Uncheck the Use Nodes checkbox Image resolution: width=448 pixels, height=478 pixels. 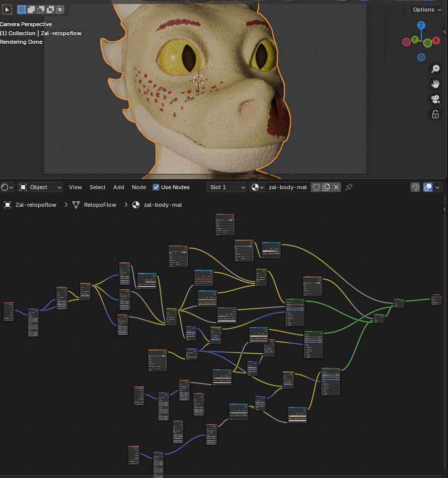point(156,187)
